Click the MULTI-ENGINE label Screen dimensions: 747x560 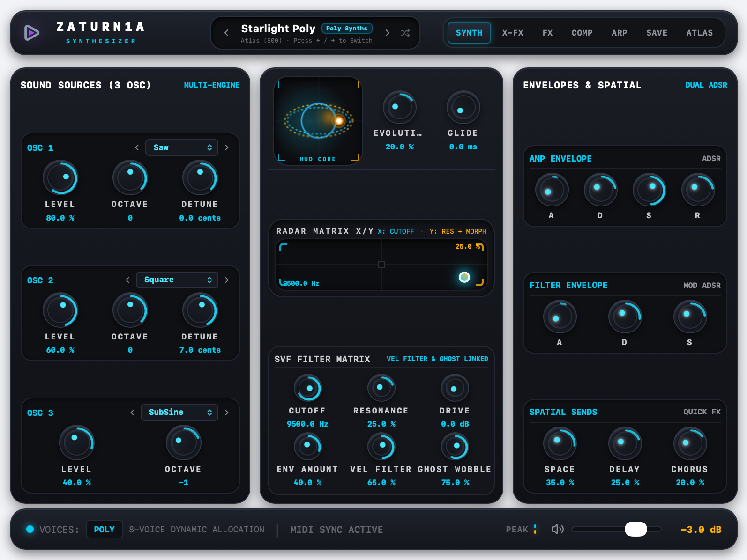click(x=212, y=85)
